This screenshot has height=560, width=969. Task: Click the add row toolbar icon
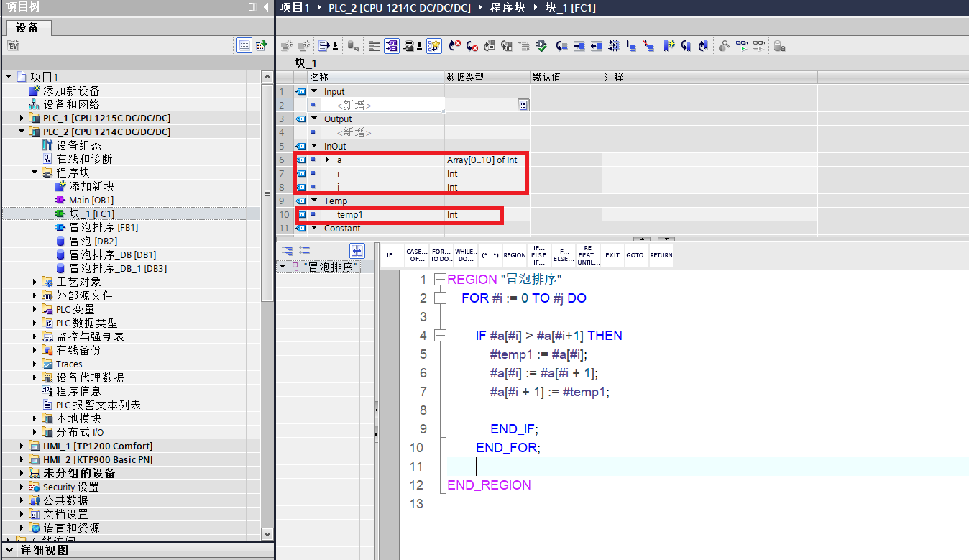(303, 45)
